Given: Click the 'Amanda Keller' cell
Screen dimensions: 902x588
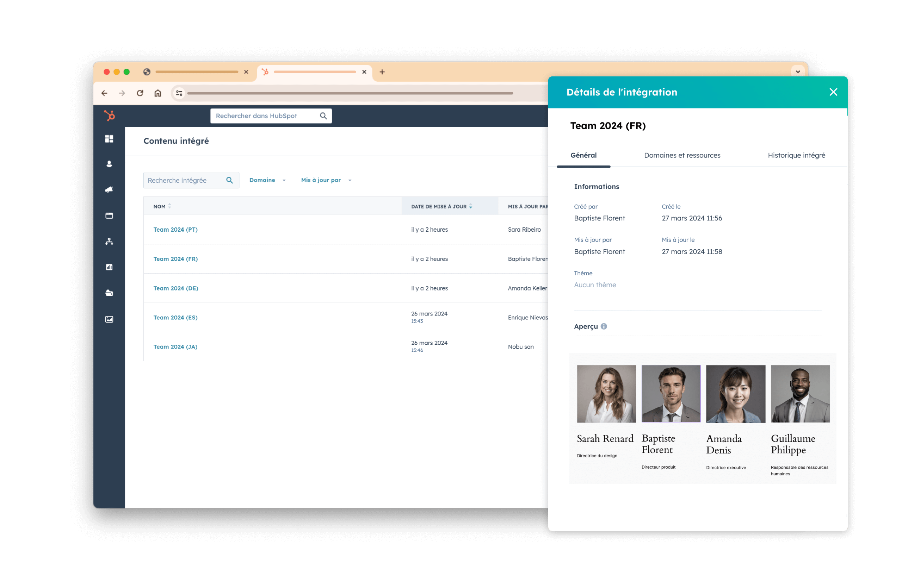Looking at the screenshot, I should [x=527, y=288].
